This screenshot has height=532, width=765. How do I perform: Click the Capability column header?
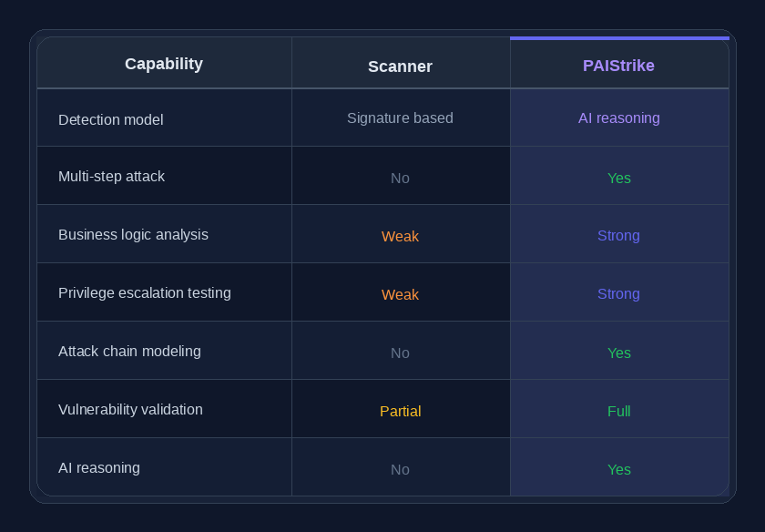(164, 64)
